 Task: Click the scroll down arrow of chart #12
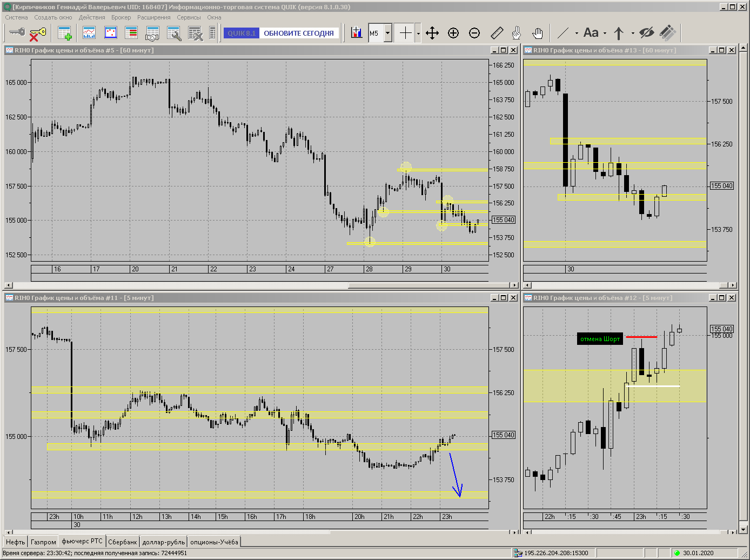tap(743, 529)
